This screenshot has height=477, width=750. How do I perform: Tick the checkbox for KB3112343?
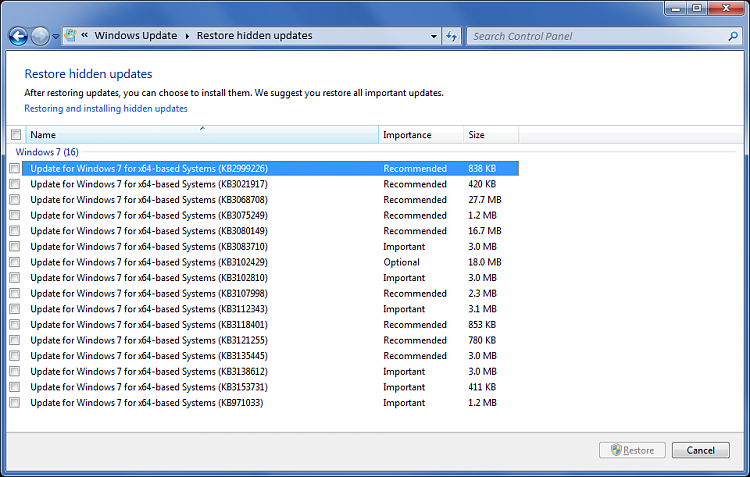[15, 309]
